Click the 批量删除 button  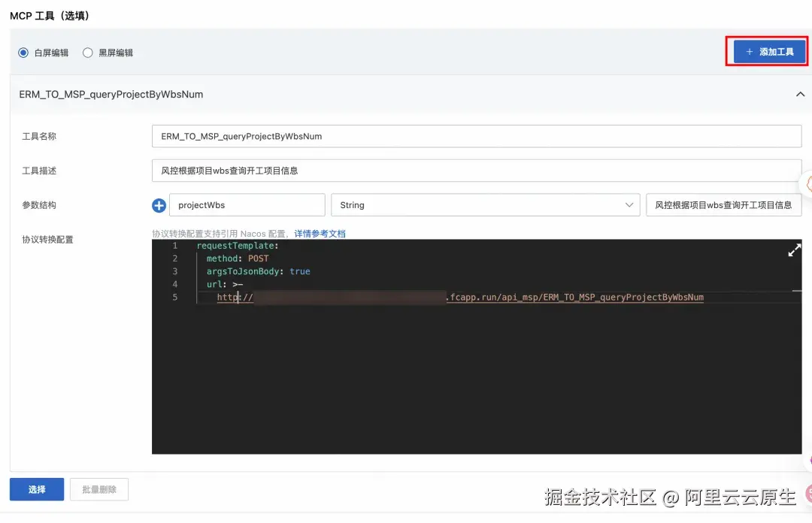pos(98,489)
